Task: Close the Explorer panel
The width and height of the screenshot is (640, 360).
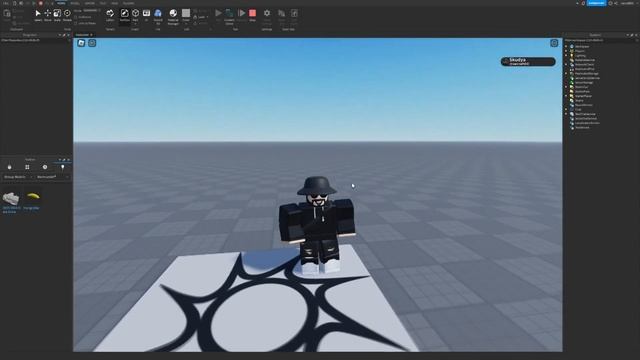Action: [636, 35]
